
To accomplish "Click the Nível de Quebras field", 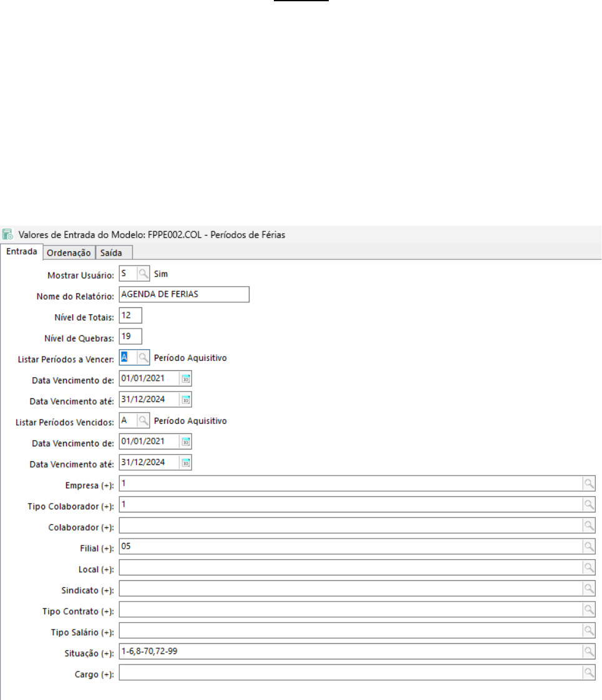I will pos(130,337).
